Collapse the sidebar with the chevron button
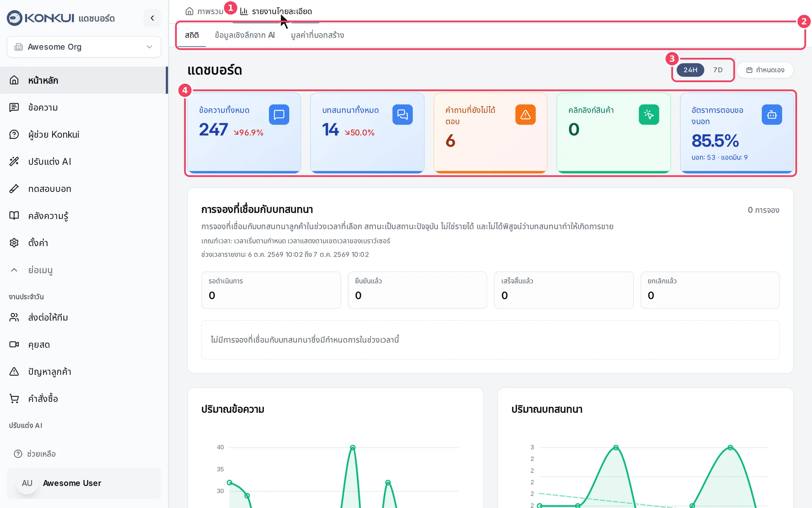The height and width of the screenshot is (508, 812). pos(152,18)
